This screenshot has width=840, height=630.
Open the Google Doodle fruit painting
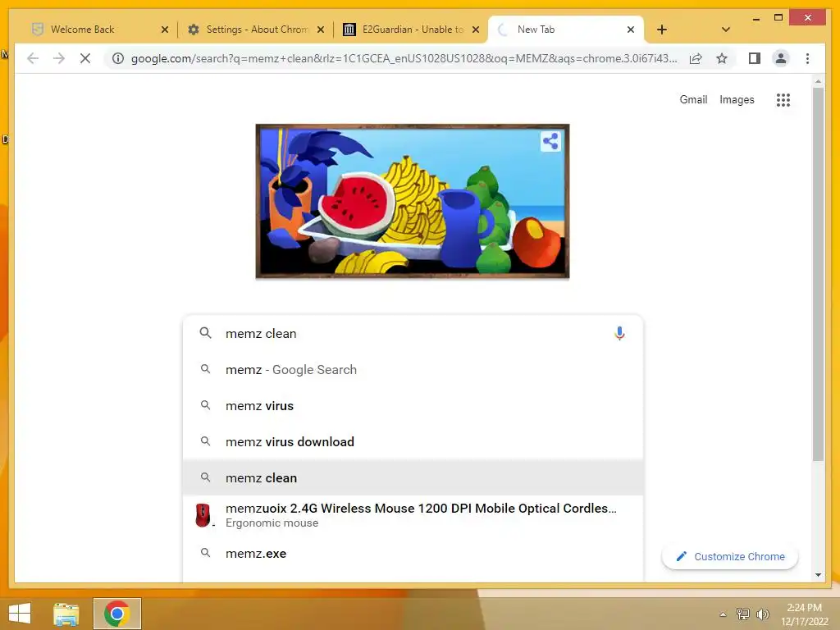coord(413,202)
